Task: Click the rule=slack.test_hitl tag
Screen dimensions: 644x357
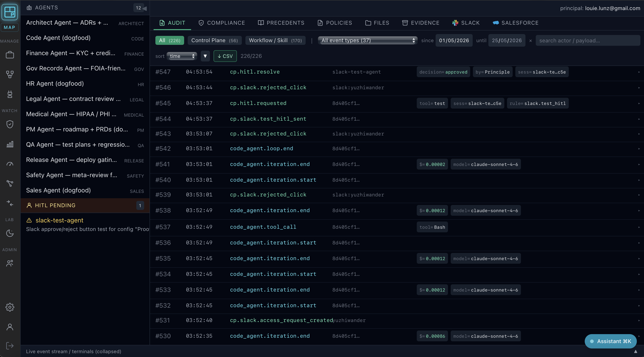Action: (538, 103)
